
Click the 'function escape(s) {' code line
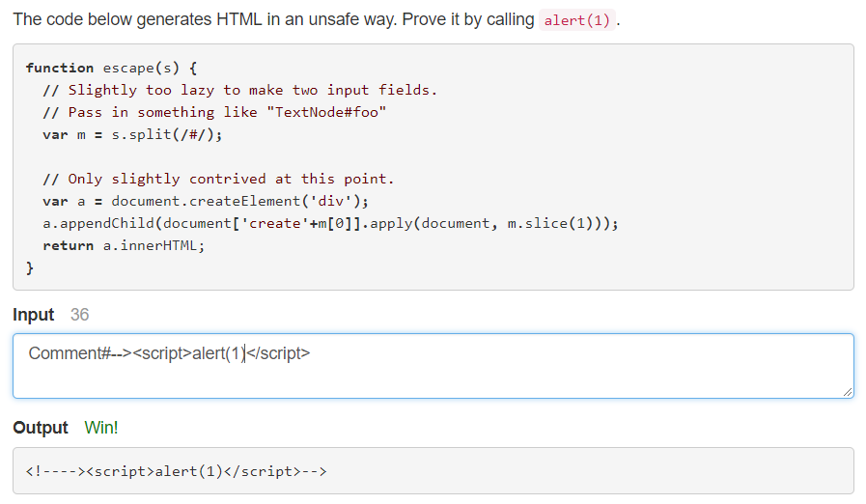click(x=111, y=68)
